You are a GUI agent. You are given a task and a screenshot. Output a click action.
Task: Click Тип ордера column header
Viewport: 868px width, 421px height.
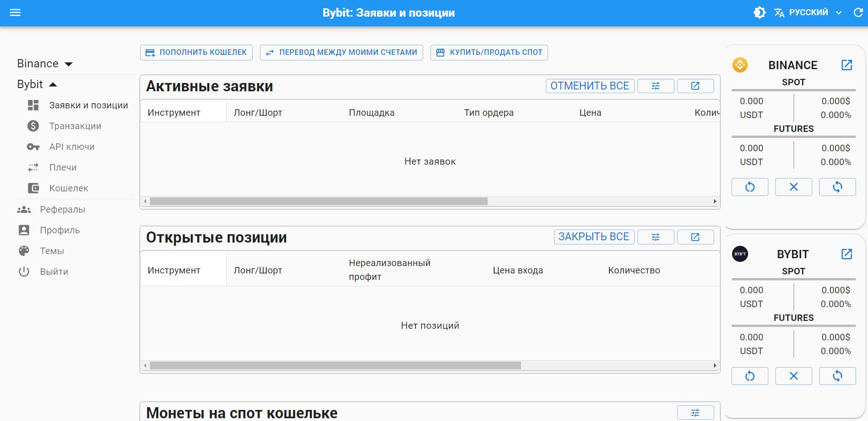click(x=489, y=113)
